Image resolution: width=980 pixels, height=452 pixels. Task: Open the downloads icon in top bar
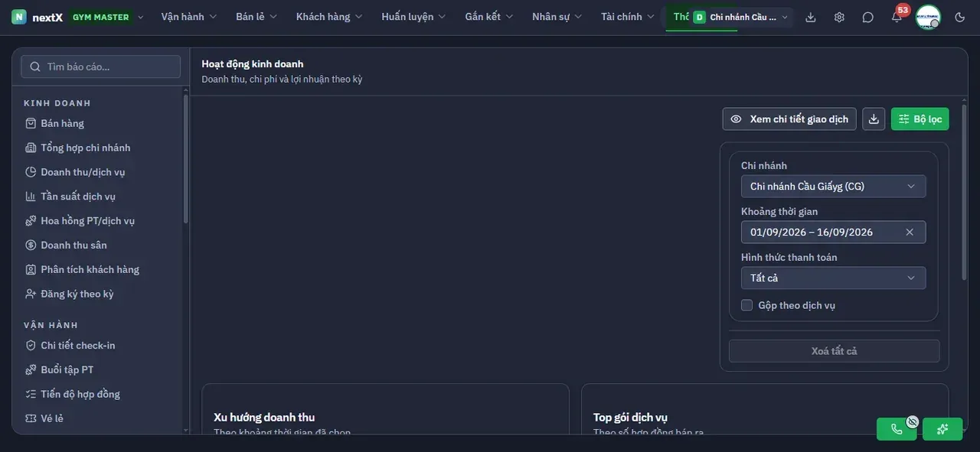pos(811,17)
